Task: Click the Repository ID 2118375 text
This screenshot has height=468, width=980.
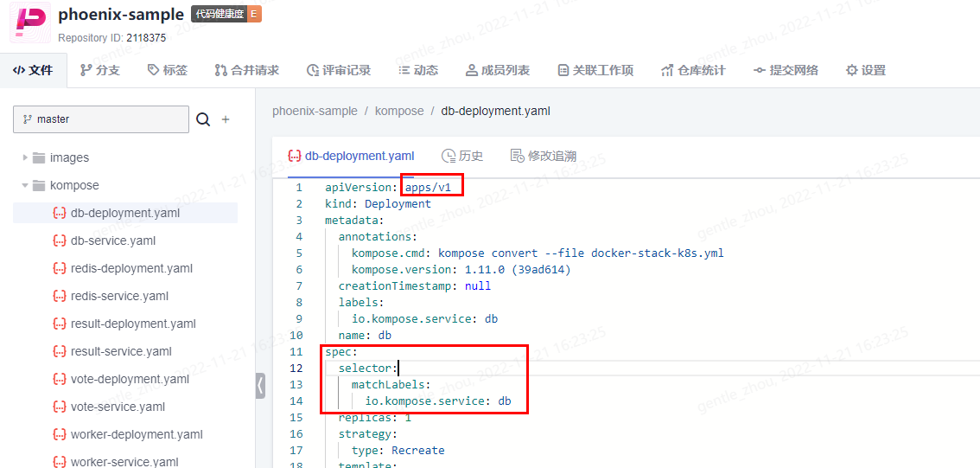Action: tap(111, 37)
